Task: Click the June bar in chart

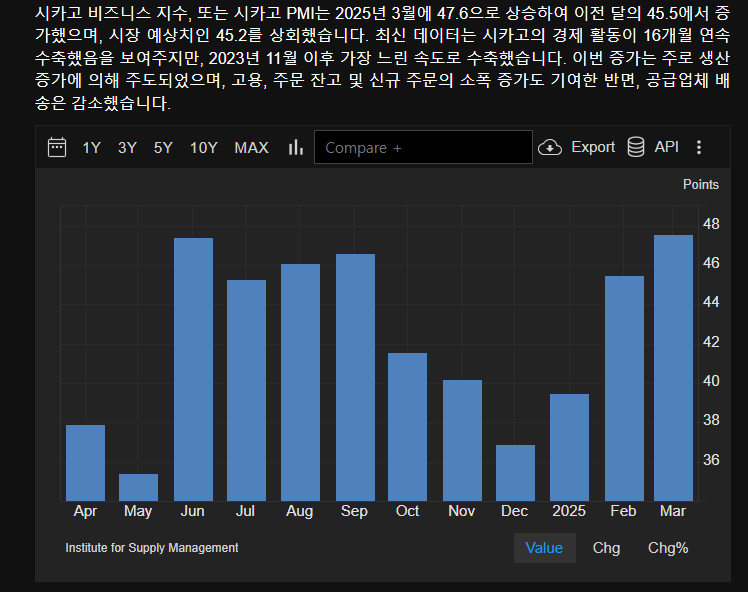Action: [x=193, y=369]
